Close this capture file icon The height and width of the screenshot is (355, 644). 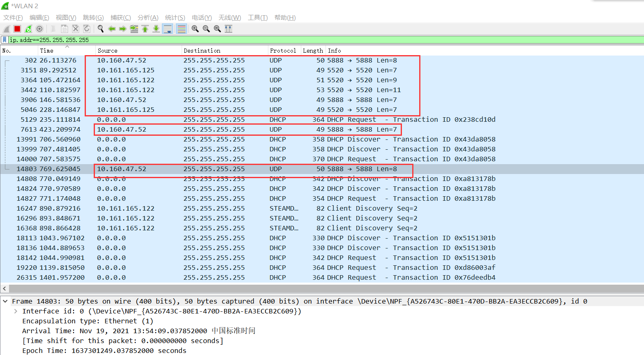coord(76,29)
